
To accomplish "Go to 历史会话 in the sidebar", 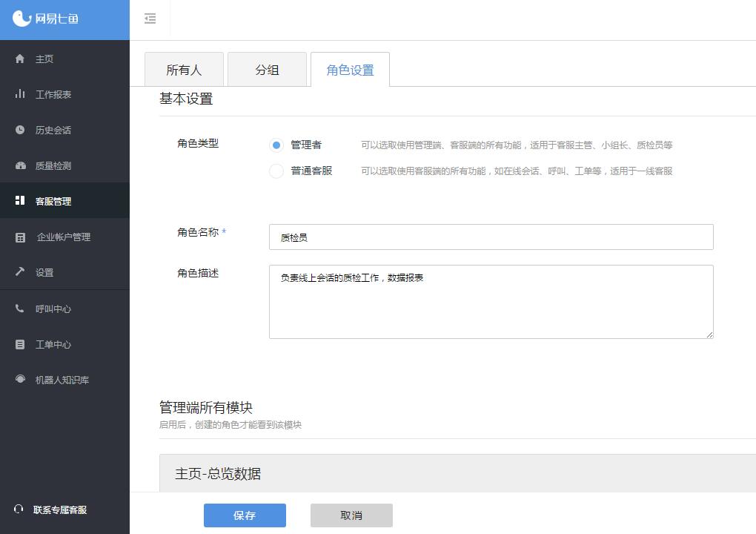I will point(64,131).
